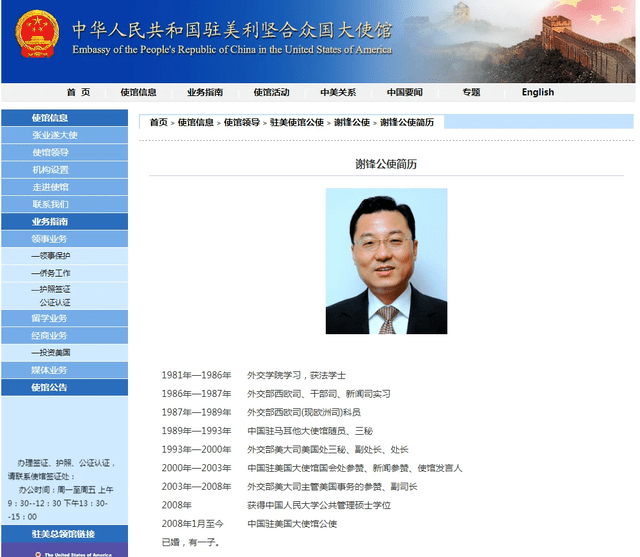Click 驻美使馆公使 breadcrumb link
This screenshot has width=640, height=557.
(x=297, y=122)
